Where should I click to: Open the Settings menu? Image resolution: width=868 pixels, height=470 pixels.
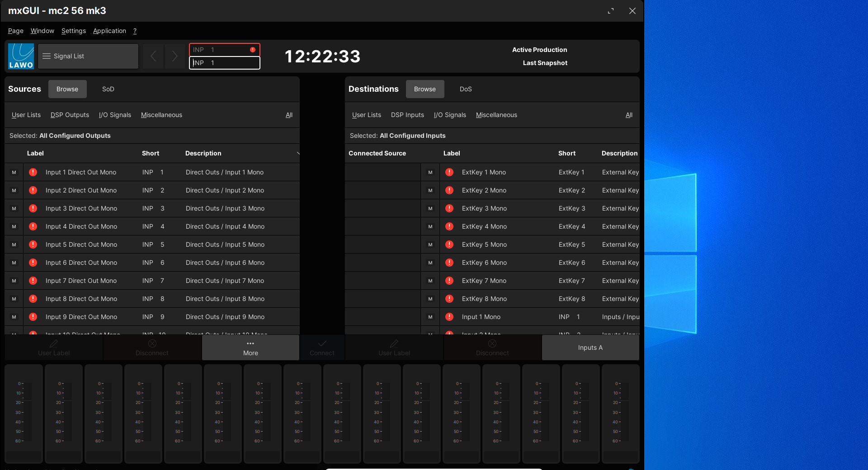(x=74, y=31)
